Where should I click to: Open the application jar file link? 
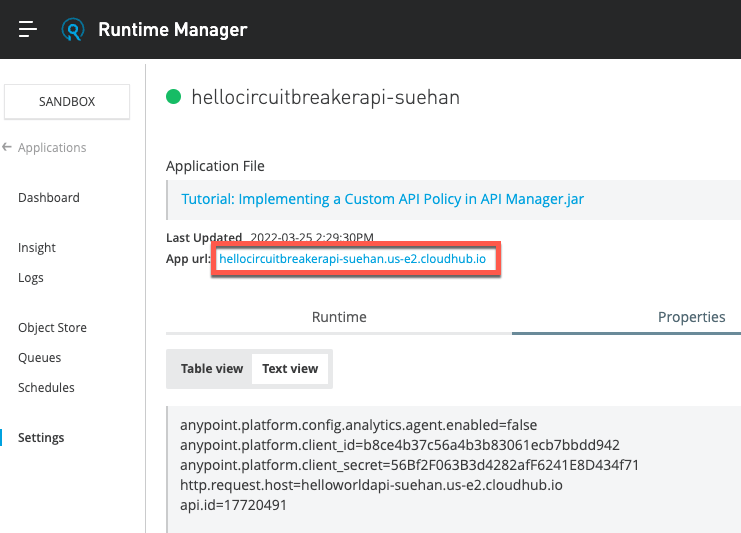[383, 199]
